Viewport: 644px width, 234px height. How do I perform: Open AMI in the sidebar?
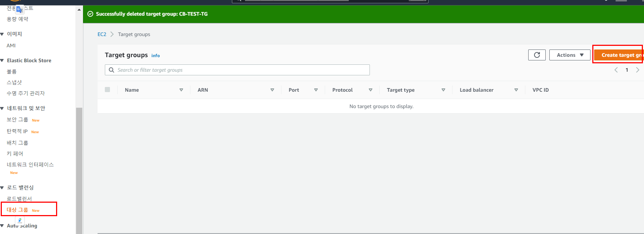(x=11, y=45)
